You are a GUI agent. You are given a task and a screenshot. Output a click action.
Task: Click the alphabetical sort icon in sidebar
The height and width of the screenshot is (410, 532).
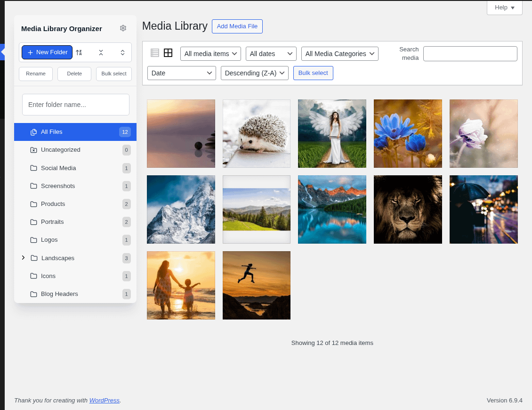pos(79,52)
